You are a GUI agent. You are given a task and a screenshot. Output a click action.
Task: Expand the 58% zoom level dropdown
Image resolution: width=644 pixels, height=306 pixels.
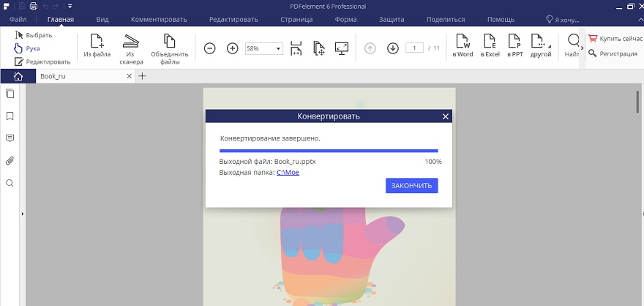pyautogui.click(x=279, y=49)
